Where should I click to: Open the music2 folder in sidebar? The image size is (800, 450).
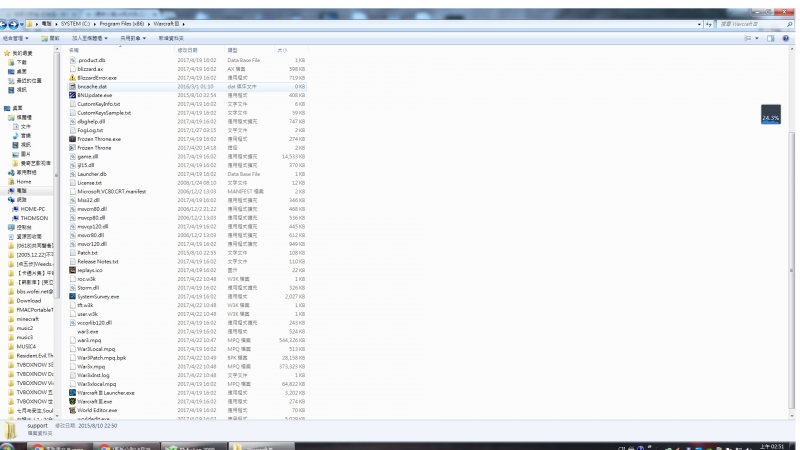(24, 329)
